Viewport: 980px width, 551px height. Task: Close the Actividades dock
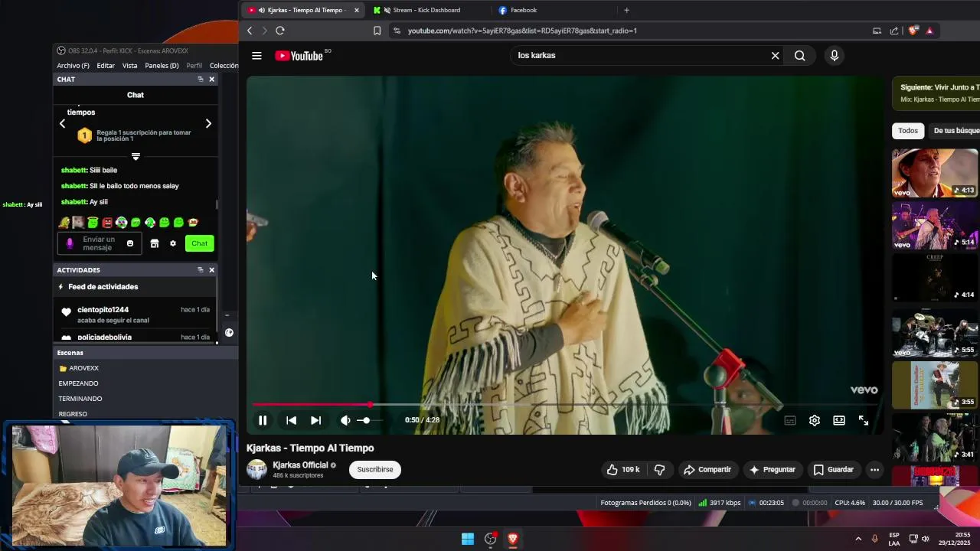(x=212, y=269)
